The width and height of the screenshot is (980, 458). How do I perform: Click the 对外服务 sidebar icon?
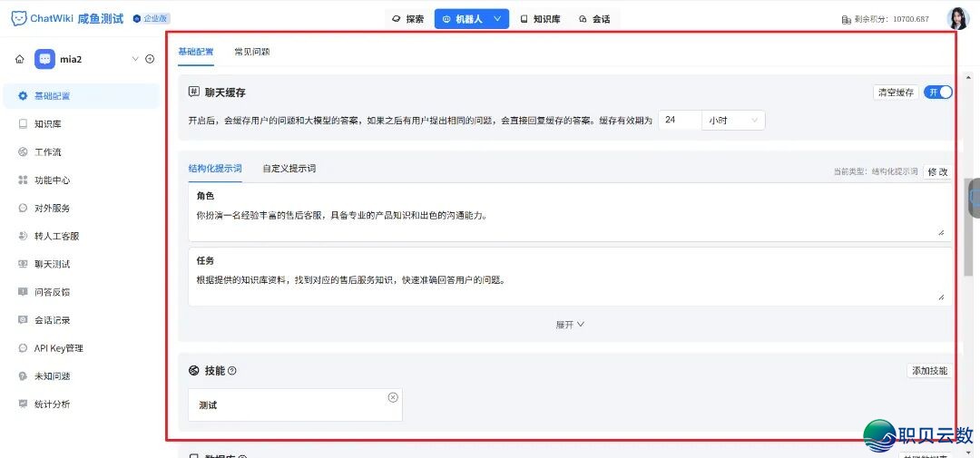(23, 208)
